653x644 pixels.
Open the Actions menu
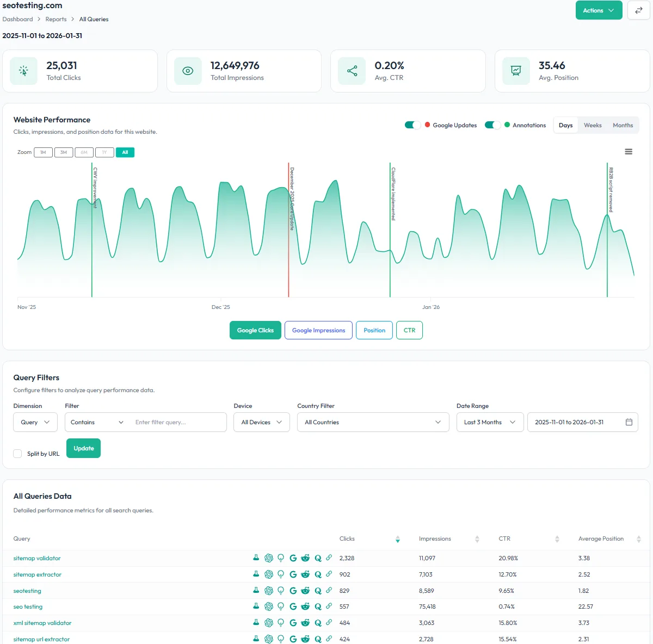(x=599, y=10)
